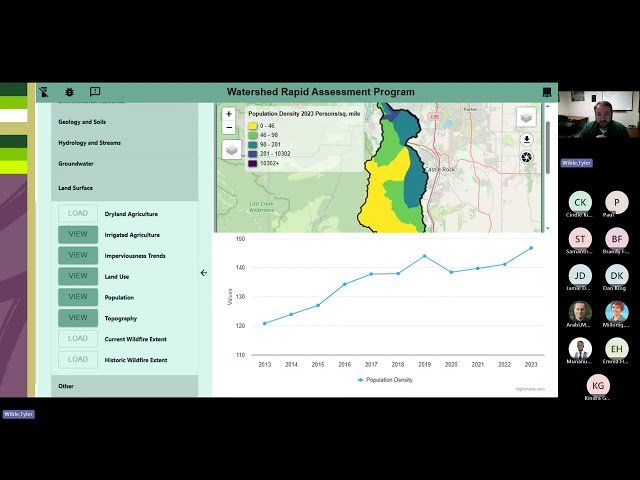Click the dark purple 10302+ legend swatch
This screenshot has height=480, width=640.
(253, 163)
